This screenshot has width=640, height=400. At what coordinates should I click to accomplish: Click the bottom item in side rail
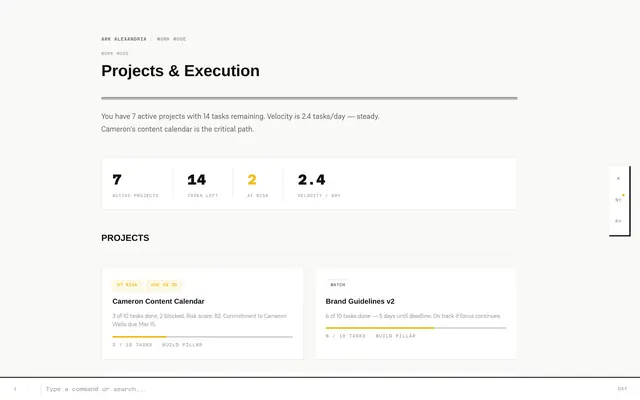click(618, 221)
